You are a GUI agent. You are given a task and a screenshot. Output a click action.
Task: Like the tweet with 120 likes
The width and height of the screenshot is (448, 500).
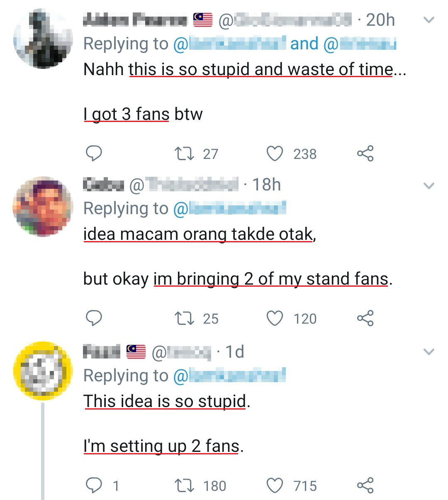click(274, 318)
